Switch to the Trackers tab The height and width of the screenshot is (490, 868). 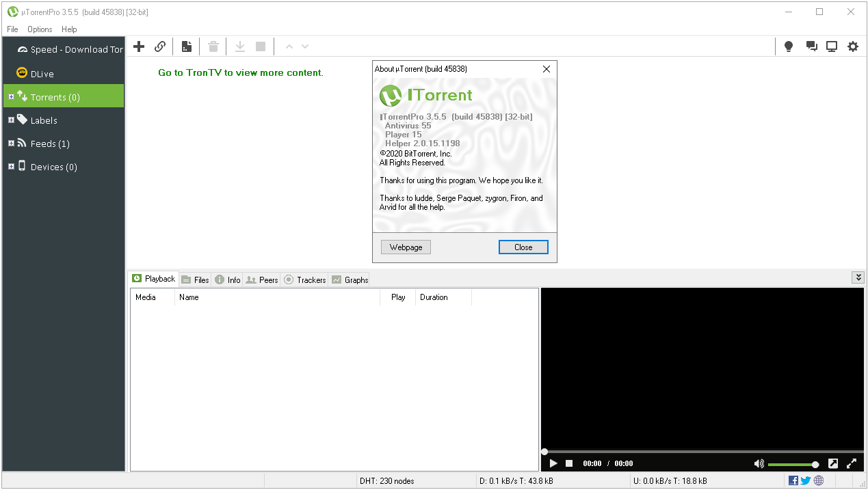coord(304,280)
